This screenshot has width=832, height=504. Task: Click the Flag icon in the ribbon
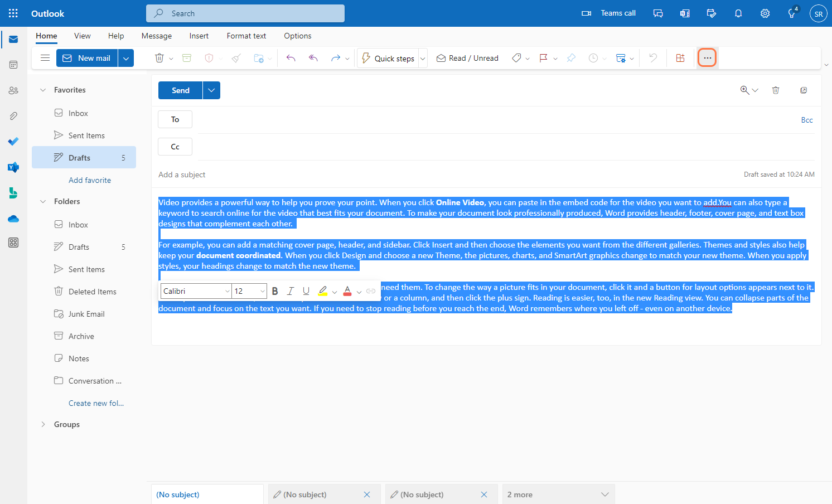[x=543, y=58]
